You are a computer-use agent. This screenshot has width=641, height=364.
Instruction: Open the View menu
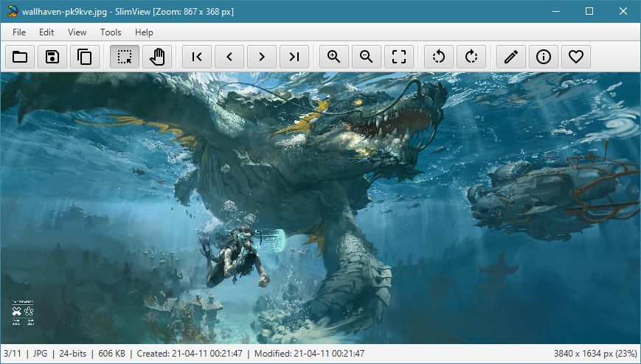point(77,32)
